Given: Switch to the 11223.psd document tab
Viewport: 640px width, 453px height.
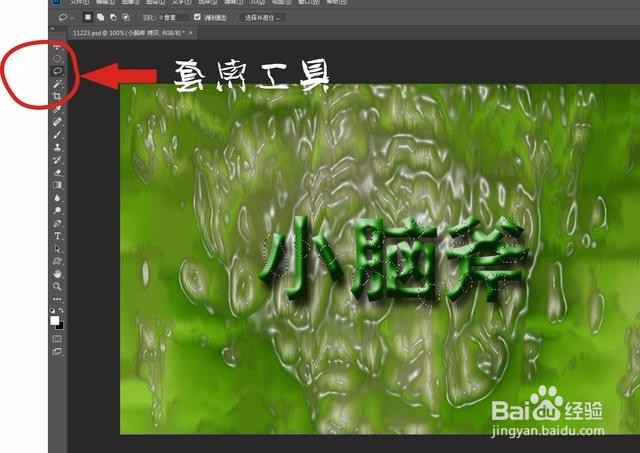Looking at the screenshot, I should tap(129, 33).
